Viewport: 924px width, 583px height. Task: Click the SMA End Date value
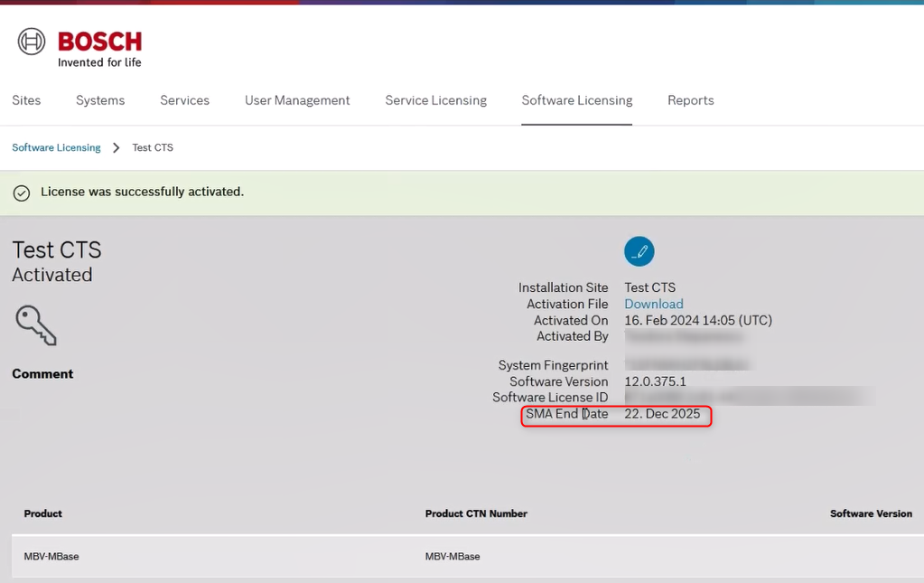(x=662, y=414)
